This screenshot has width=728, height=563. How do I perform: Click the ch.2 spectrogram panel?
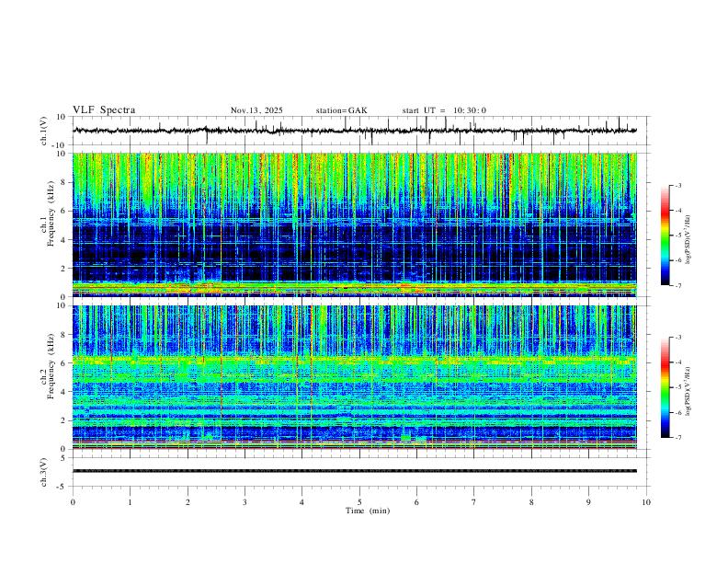tap(355, 377)
